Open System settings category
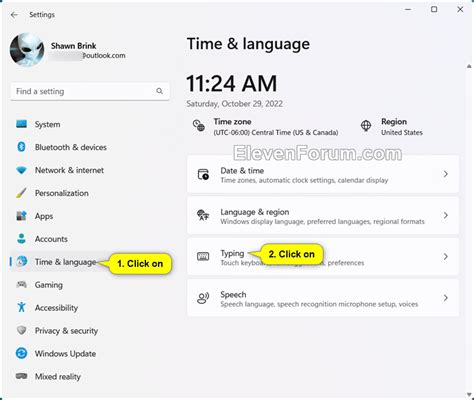The image size is (474, 400). click(48, 124)
